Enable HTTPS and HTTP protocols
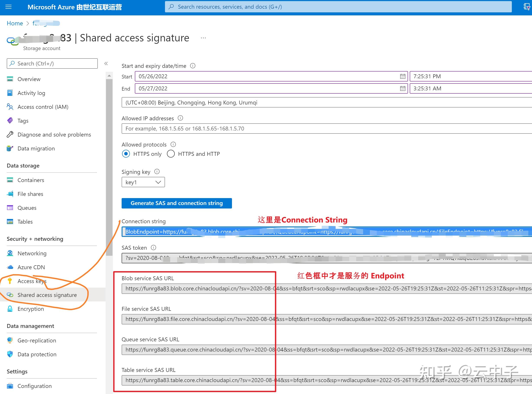The image size is (532, 394). (x=171, y=154)
